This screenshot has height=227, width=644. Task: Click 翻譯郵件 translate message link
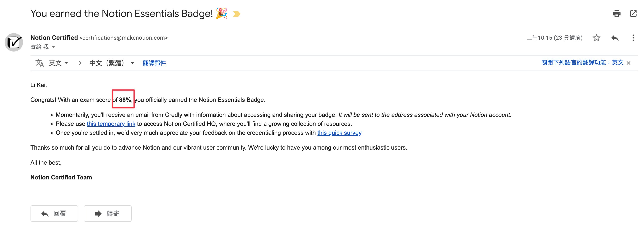click(154, 63)
